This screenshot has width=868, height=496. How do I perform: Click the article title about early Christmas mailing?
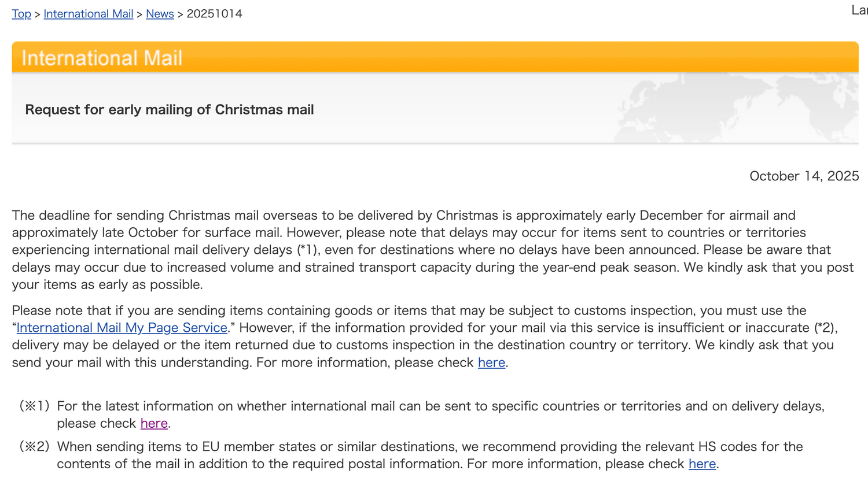coord(169,109)
